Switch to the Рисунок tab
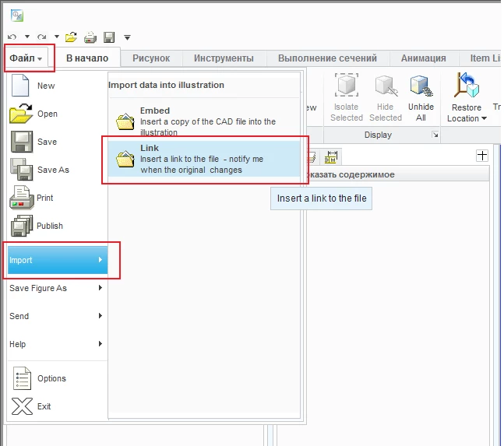The image size is (504, 446). tap(151, 58)
